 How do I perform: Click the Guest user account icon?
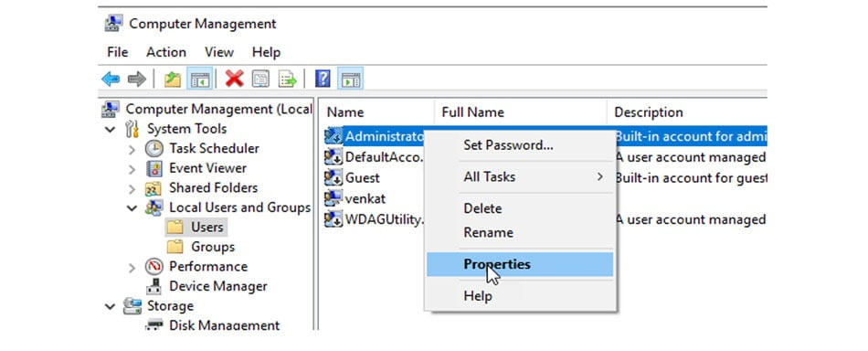point(333,177)
